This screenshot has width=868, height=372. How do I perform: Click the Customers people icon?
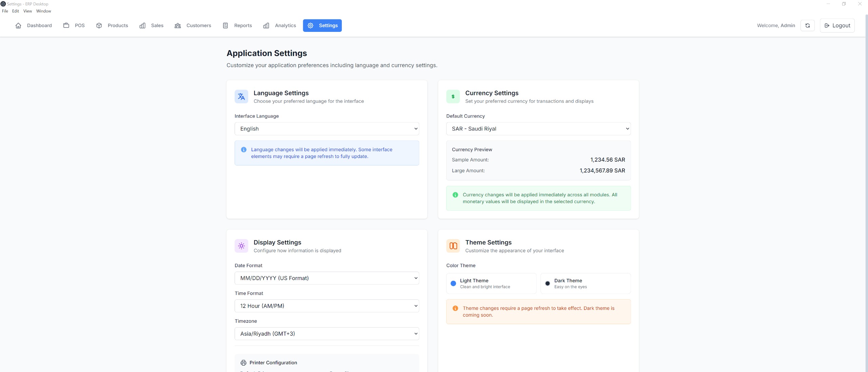pyautogui.click(x=178, y=25)
